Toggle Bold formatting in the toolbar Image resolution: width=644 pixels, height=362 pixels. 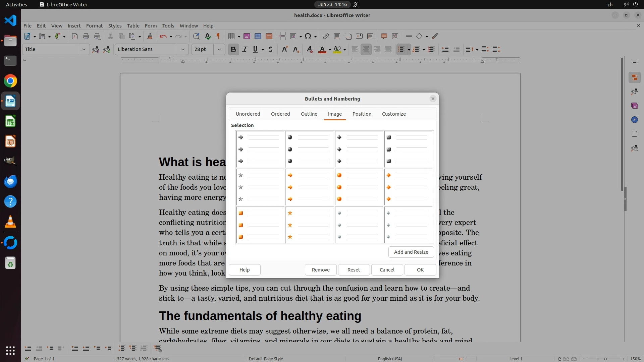(x=233, y=50)
